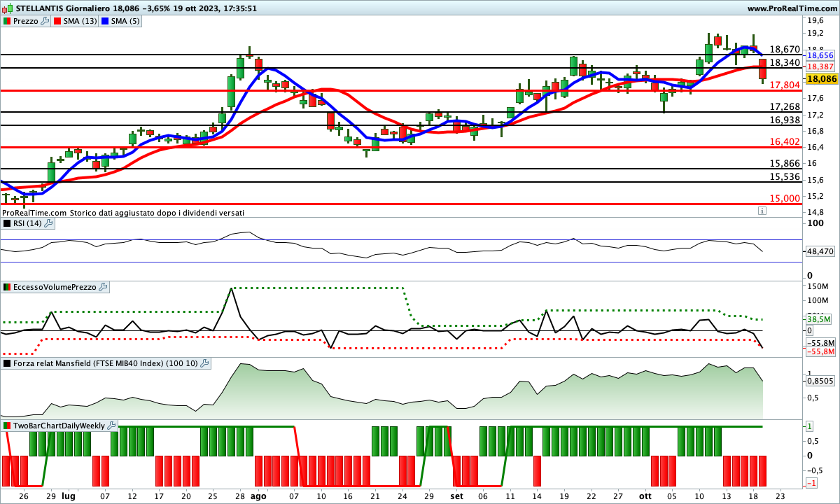Click the 150M volume scale label
This screenshot has height=504, width=840.
[x=817, y=286]
